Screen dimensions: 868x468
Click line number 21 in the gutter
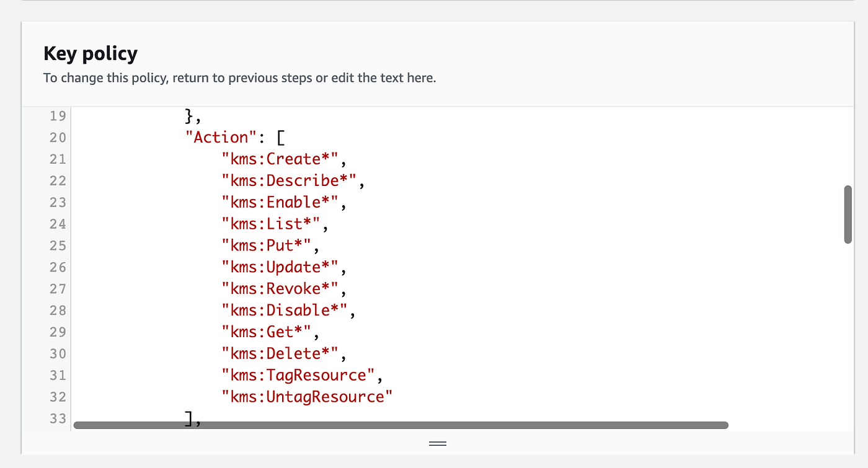57,159
